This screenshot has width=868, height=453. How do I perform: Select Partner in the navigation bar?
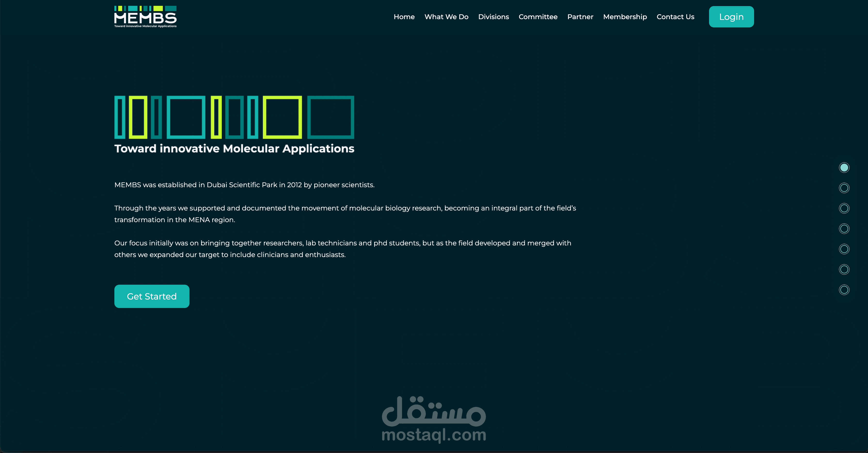(580, 17)
